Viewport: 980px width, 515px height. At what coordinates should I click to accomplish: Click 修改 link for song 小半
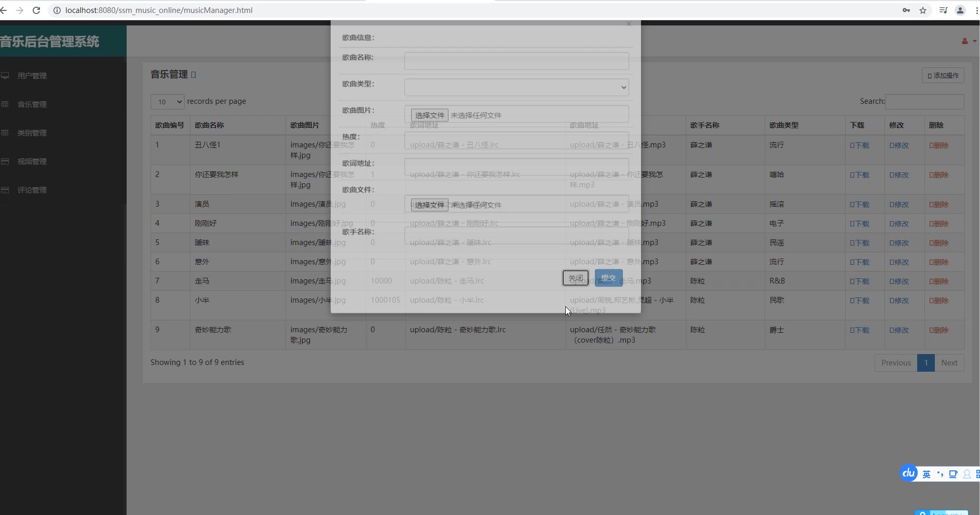point(899,301)
